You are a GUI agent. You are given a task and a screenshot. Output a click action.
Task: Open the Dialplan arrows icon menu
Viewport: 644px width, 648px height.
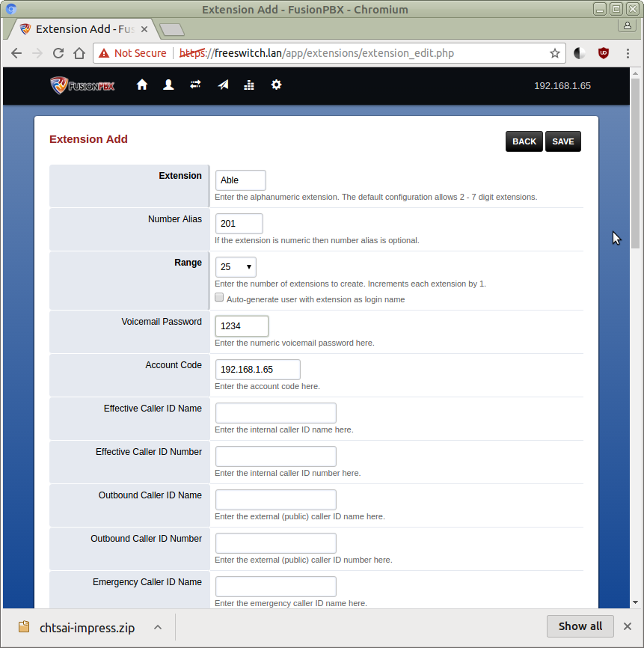[x=195, y=85]
